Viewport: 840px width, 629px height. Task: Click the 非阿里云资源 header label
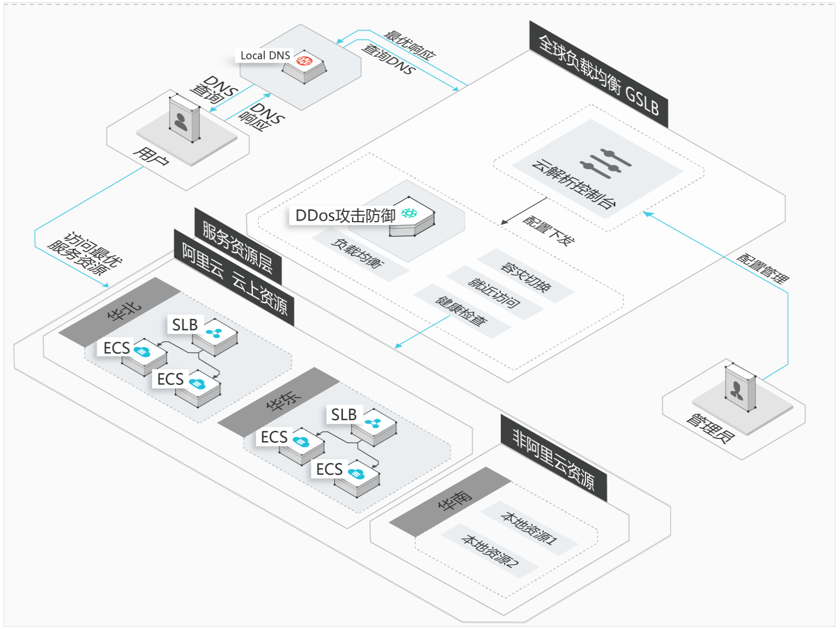tap(554, 458)
